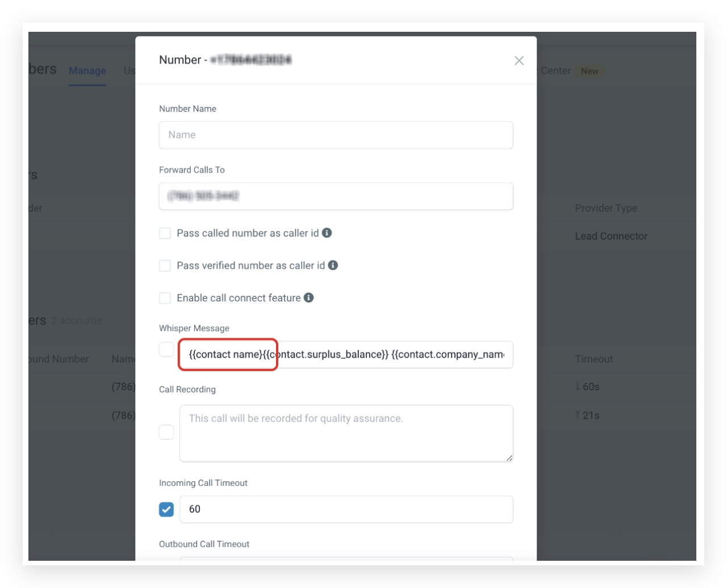Click inside the Call Recording message textarea

(345, 432)
